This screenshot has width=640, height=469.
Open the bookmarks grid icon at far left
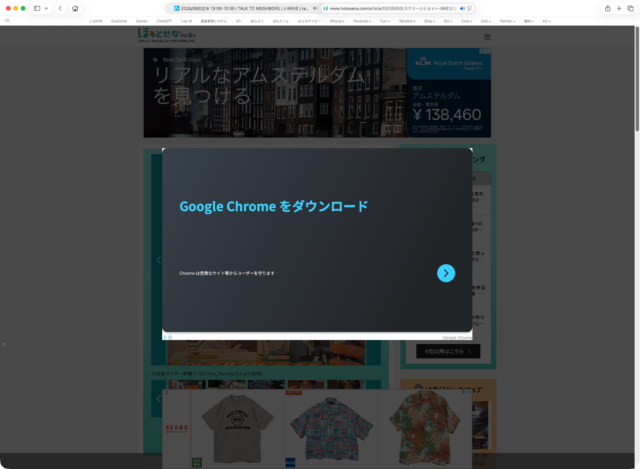click(7, 20)
